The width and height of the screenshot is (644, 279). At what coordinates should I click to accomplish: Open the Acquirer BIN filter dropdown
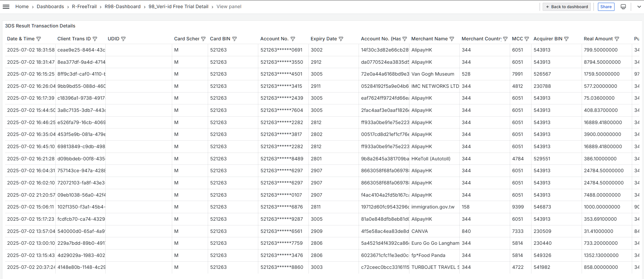[x=566, y=39]
